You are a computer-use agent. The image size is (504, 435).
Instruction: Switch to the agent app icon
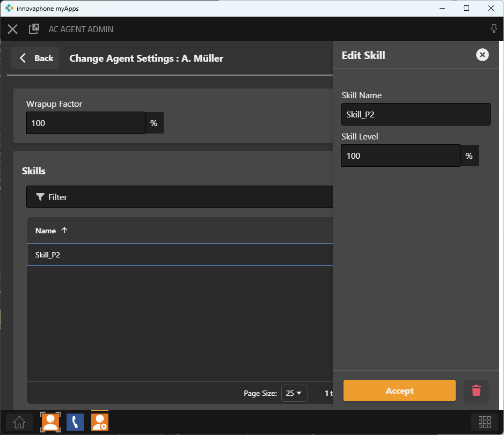tap(50, 422)
